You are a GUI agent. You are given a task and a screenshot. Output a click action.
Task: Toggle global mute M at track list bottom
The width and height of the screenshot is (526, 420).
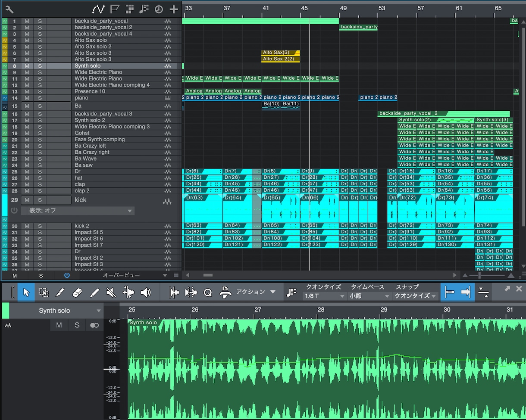pos(15,275)
